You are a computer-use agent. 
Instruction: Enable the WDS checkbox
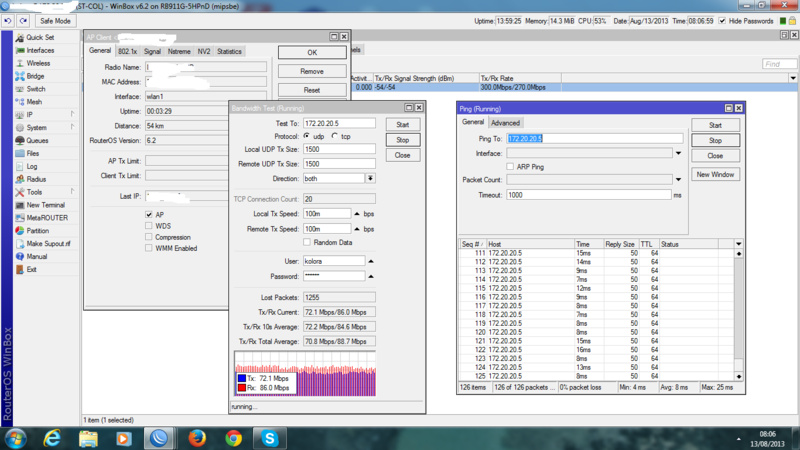point(149,226)
